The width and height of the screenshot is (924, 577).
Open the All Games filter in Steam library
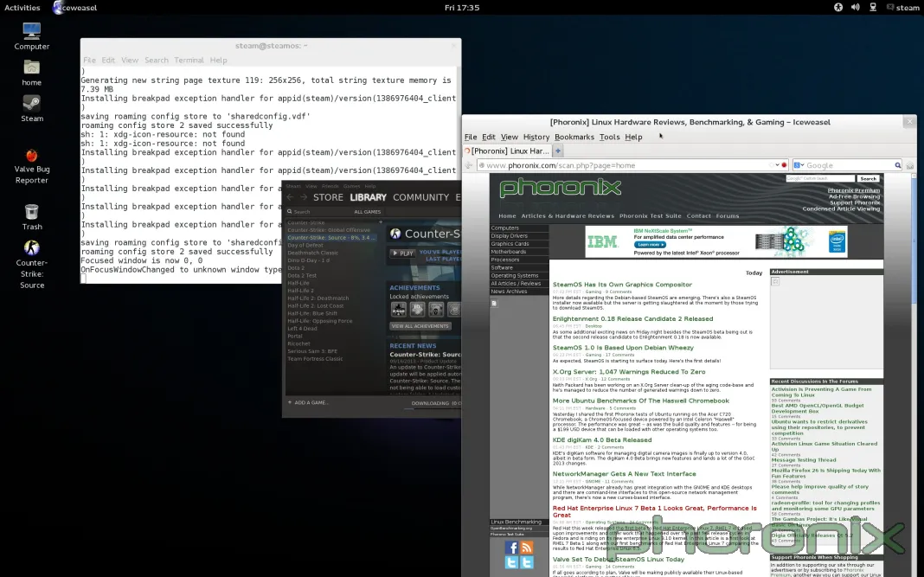point(367,212)
